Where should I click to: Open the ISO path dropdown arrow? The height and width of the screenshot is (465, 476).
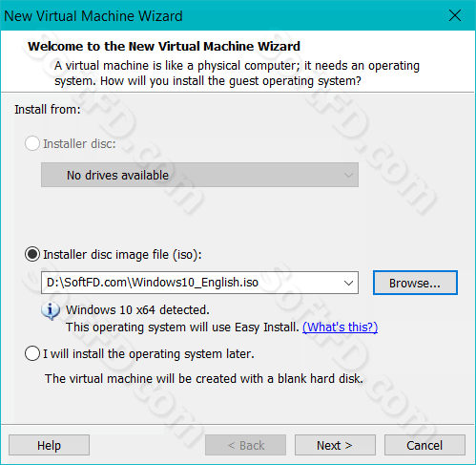tap(349, 283)
